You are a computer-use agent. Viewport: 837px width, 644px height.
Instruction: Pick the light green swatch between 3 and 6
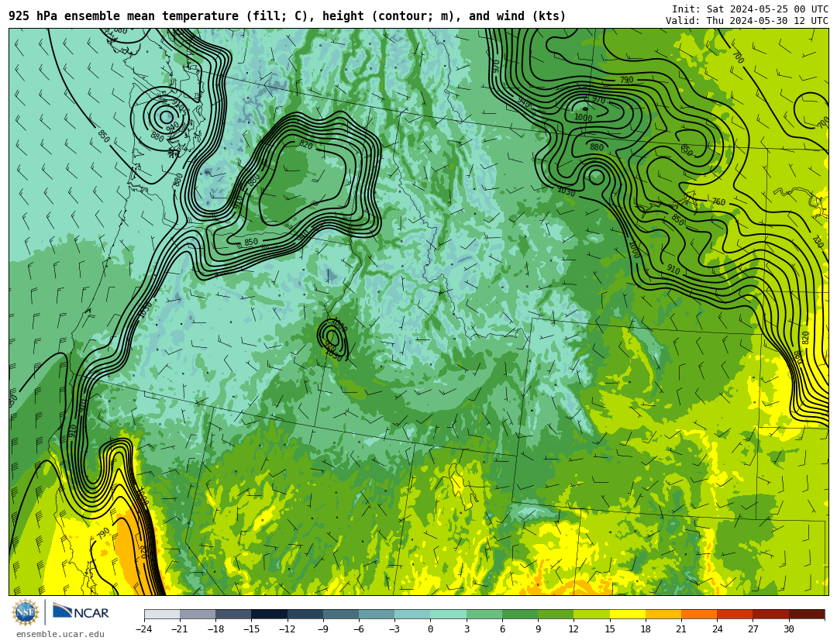484,614
